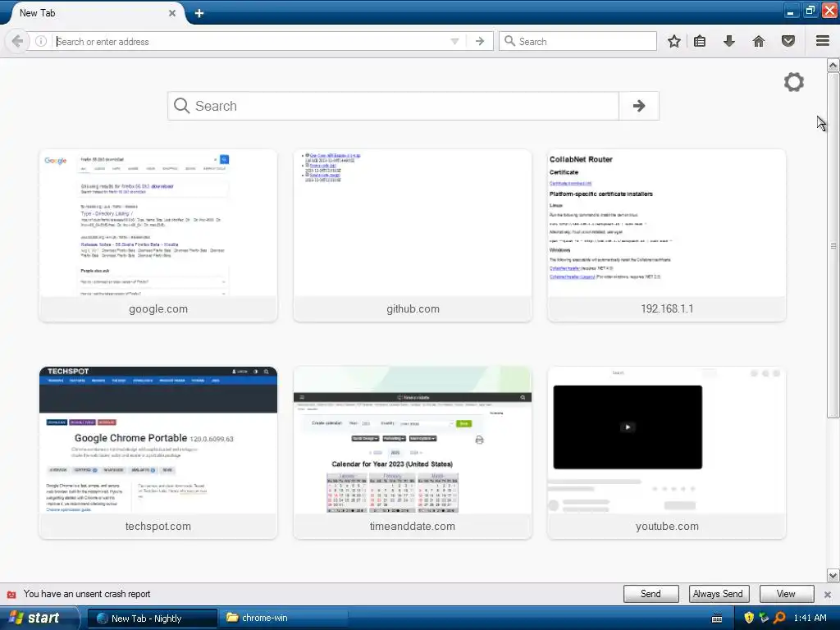Viewport: 840px width, 630px height.
Task: Show bookmarks list icon
Action: (x=700, y=41)
